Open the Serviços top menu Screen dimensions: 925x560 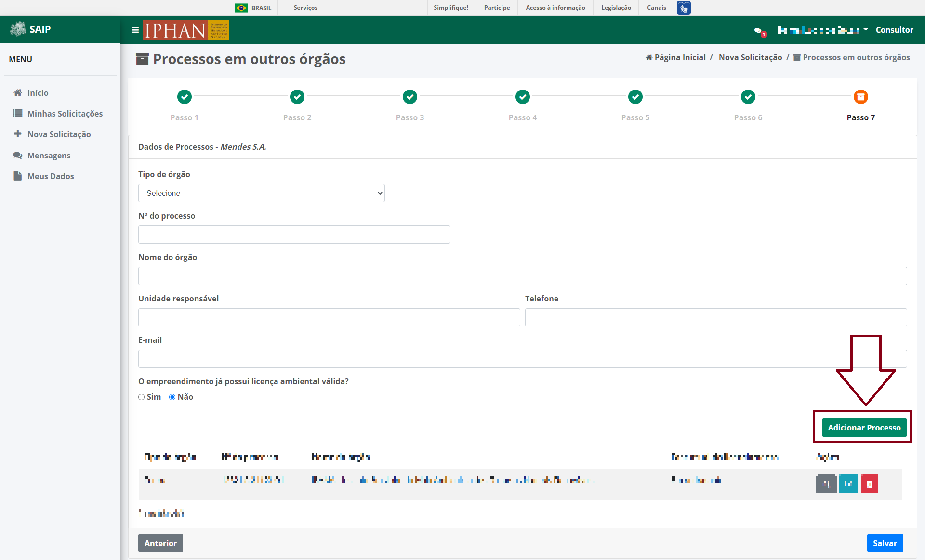305,8
